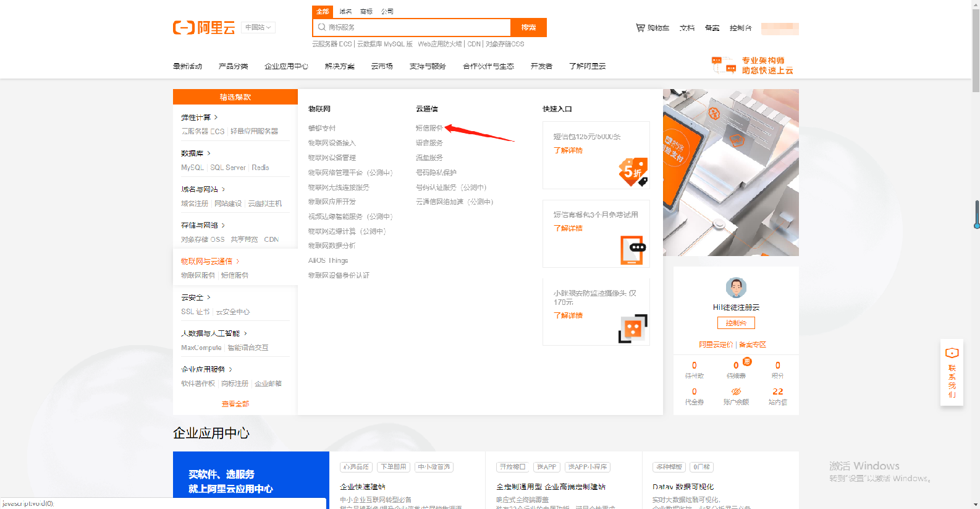The image size is (980, 509).
Task: Click the 控制台 button under the avatar
Action: point(736,323)
